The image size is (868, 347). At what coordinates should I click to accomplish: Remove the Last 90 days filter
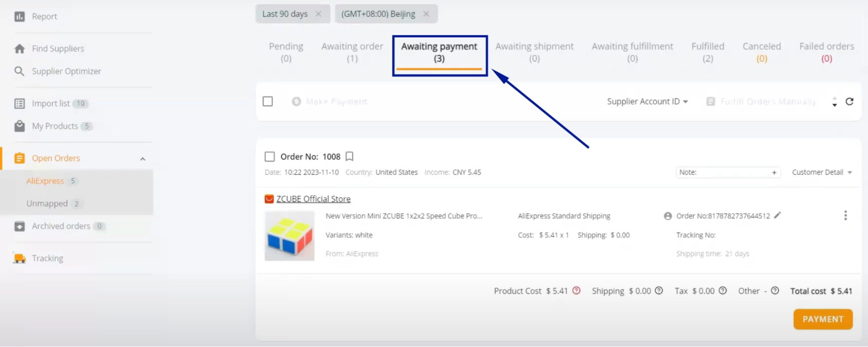click(x=318, y=14)
